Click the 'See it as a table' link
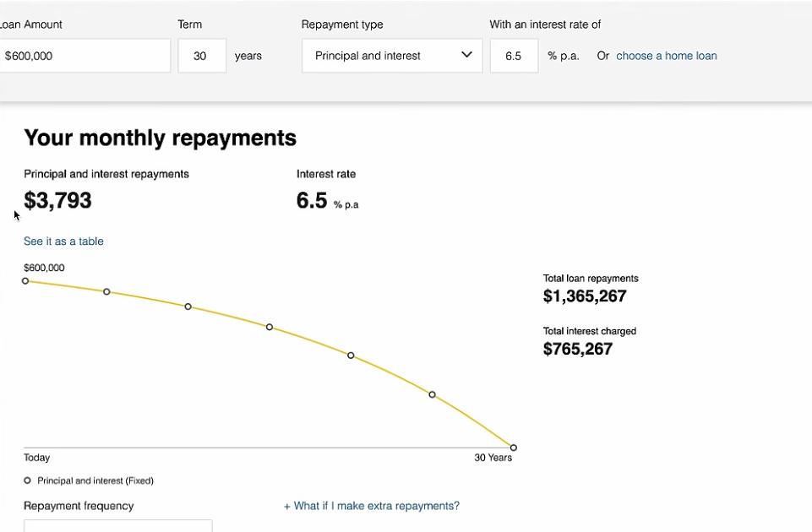This screenshot has width=812, height=532. tap(63, 242)
